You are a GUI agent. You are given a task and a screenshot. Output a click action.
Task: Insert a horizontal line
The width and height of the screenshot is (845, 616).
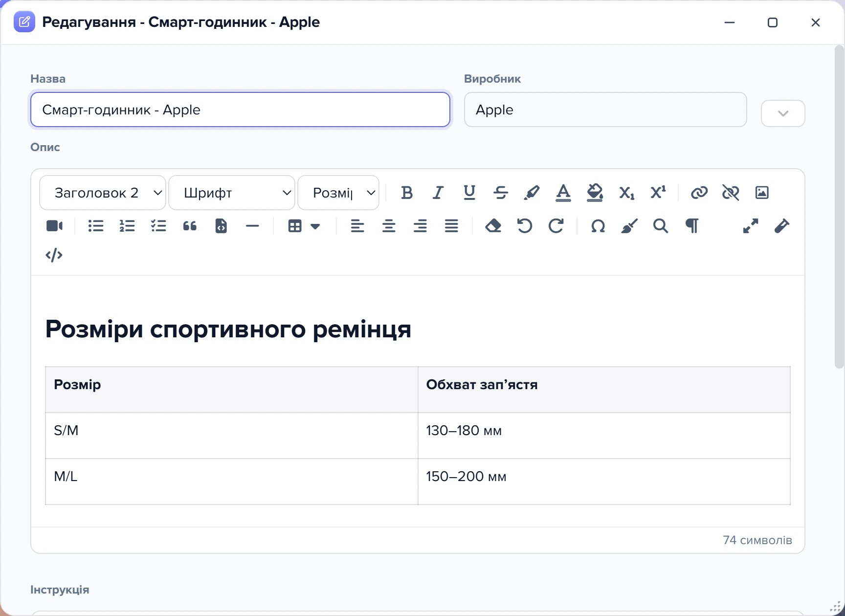(252, 226)
